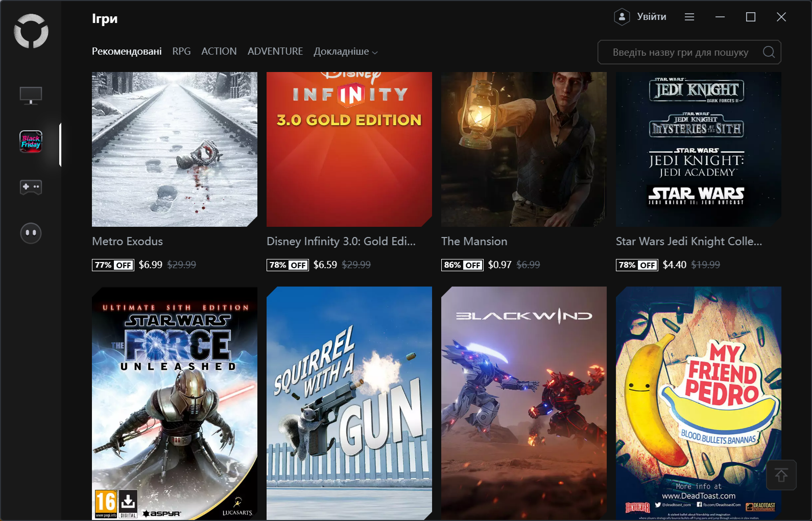Screen dimensions: 812x521
Task: Click the $6.59 Disney Infinity price
Action: point(325,265)
